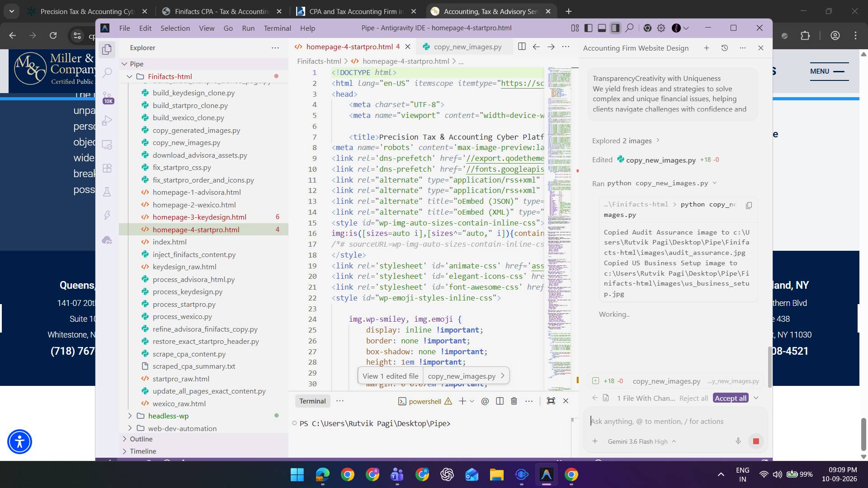The height and width of the screenshot is (488, 868).
Task: Click the Accept all button
Action: 730,398
